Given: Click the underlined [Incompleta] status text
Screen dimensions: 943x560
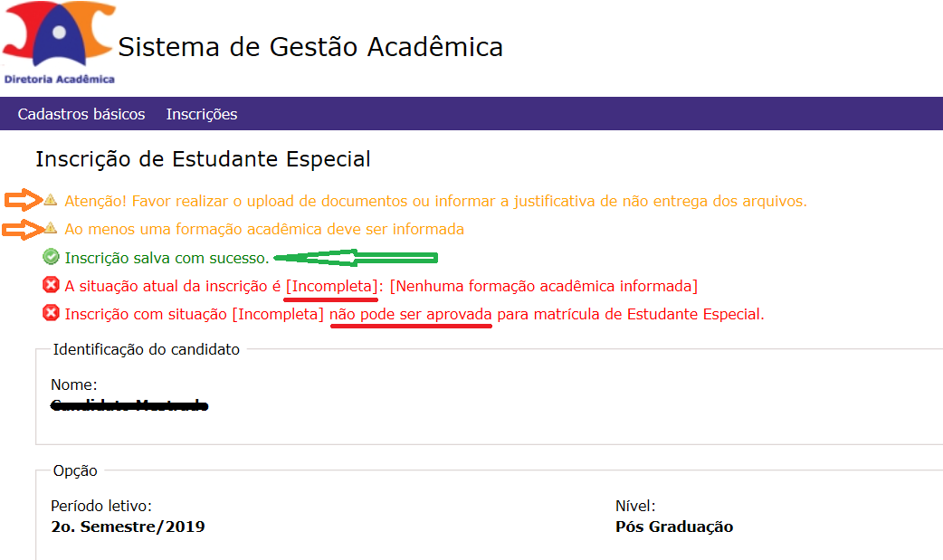Looking at the screenshot, I should click(331, 286).
